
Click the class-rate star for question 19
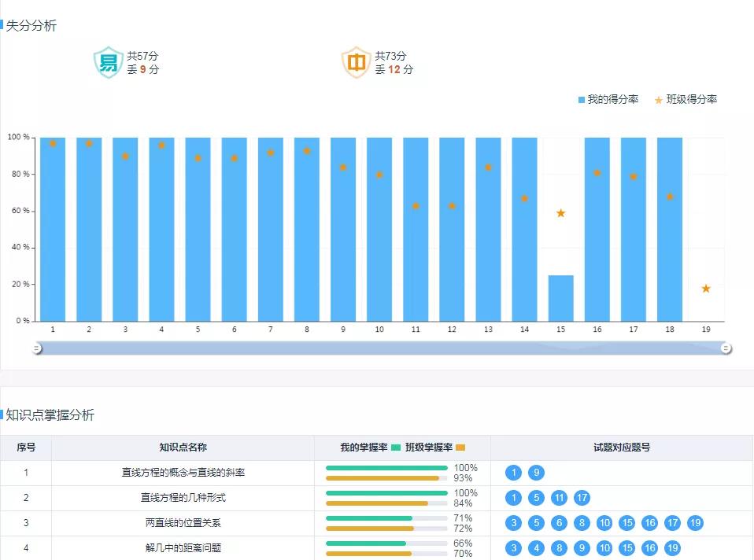click(x=706, y=289)
